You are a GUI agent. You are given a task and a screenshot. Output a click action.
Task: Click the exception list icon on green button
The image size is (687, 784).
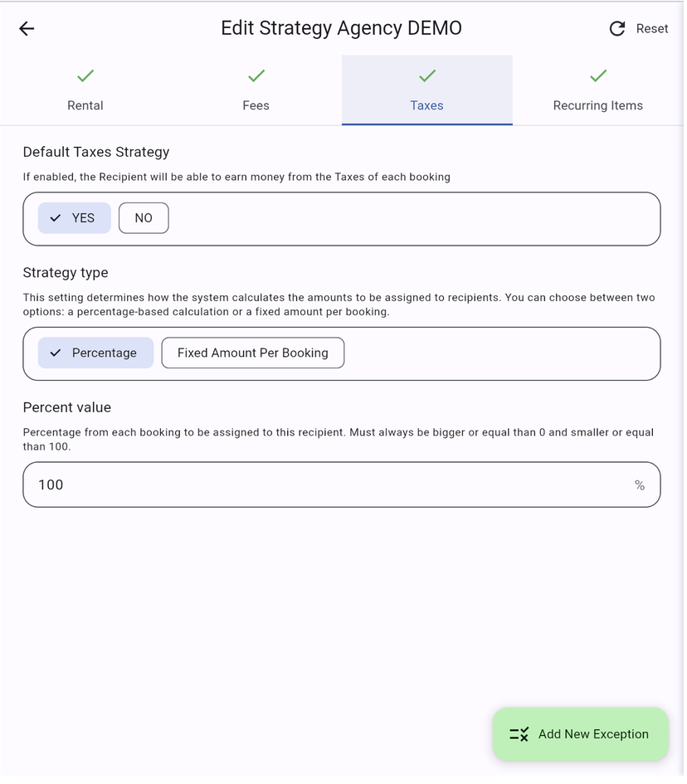(x=519, y=735)
